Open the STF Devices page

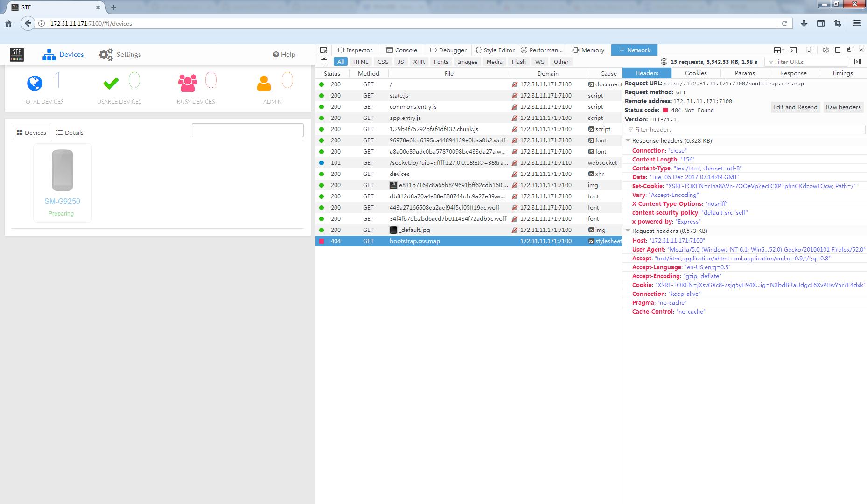(63, 55)
